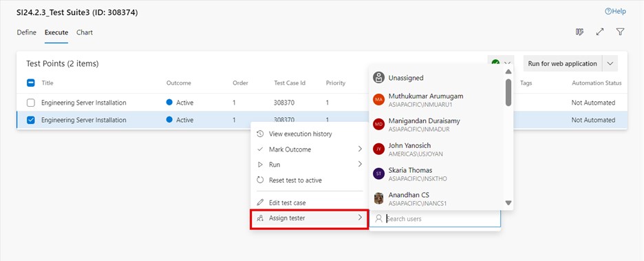Assign to Anandhan CS
Viewport: 644px width, 261px height.
coord(438,198)
